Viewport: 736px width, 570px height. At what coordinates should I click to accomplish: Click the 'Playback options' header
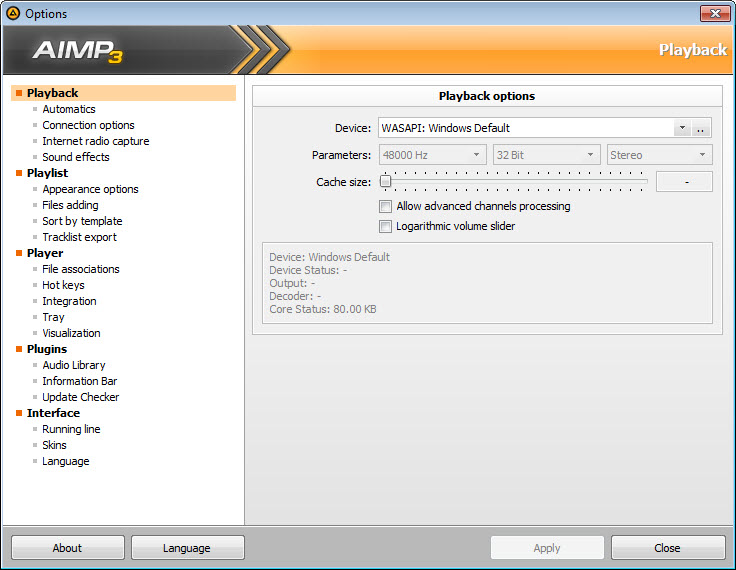pyautogui.click(x=487, y=96)
